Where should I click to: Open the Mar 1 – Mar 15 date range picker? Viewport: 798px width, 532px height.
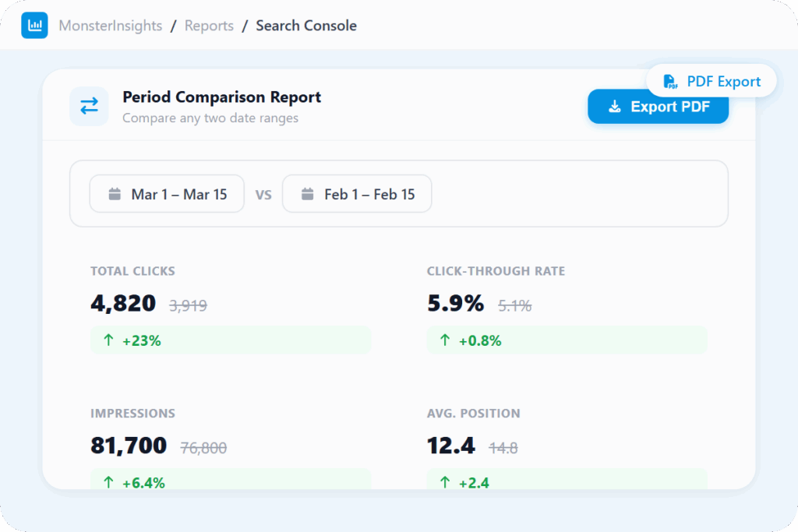167,194
